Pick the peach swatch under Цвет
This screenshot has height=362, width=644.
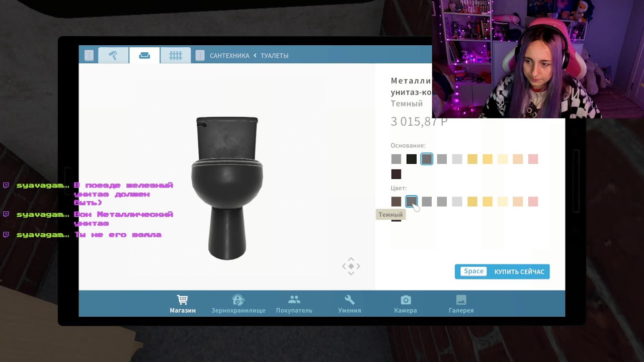[x=518, y=202]
